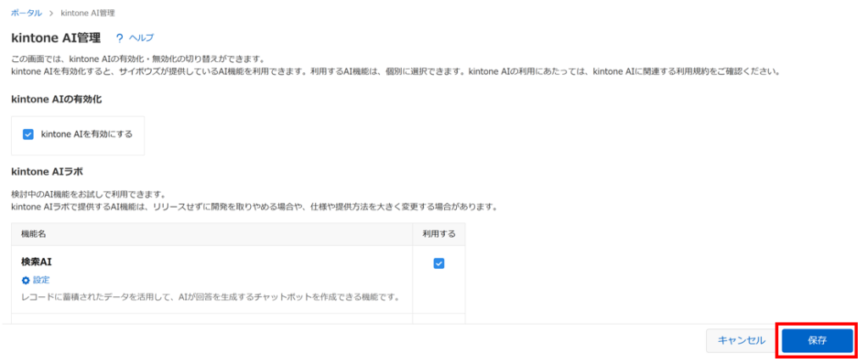Uncheck the kintone AIを有効にする checkbox
The width and height of the screenshot is (868, 364).
click(28, 134)
